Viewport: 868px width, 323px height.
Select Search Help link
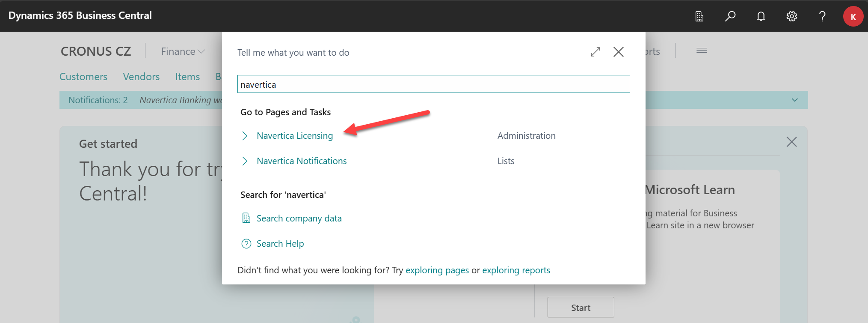(280, 244)
